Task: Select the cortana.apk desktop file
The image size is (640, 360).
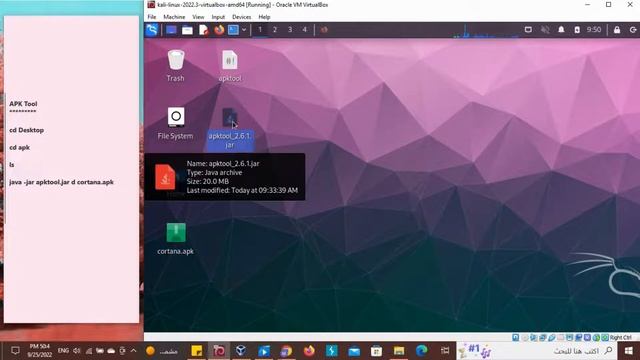Action: [176, 239]
